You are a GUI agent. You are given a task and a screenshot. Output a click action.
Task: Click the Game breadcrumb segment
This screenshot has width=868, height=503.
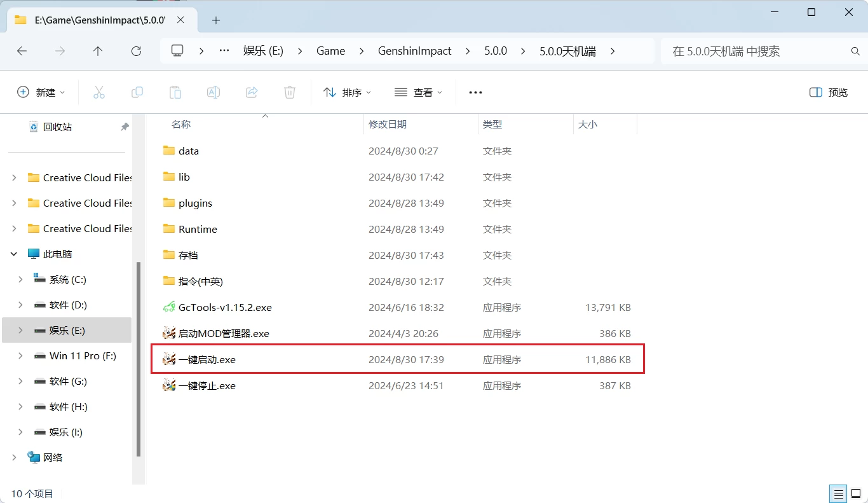(x=331, y=51)
